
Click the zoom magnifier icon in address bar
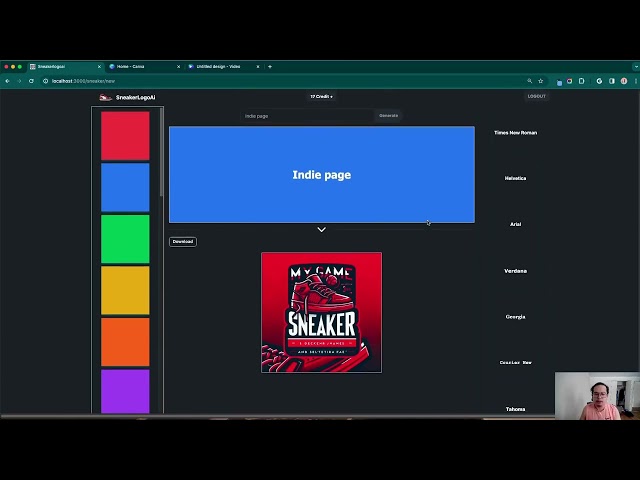click(x=529, y=81)
